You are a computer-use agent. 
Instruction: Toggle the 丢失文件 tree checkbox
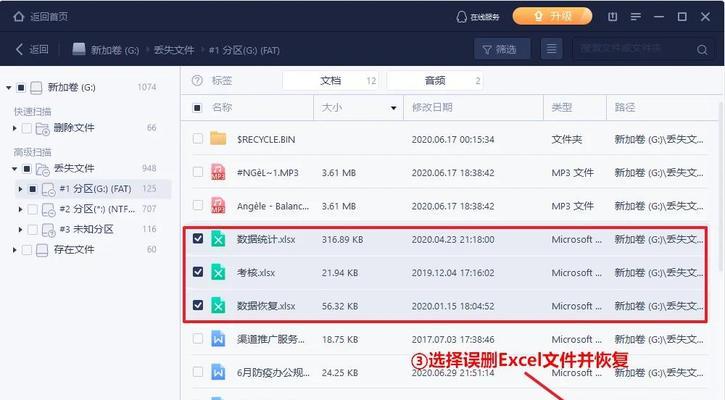[27, 169]
